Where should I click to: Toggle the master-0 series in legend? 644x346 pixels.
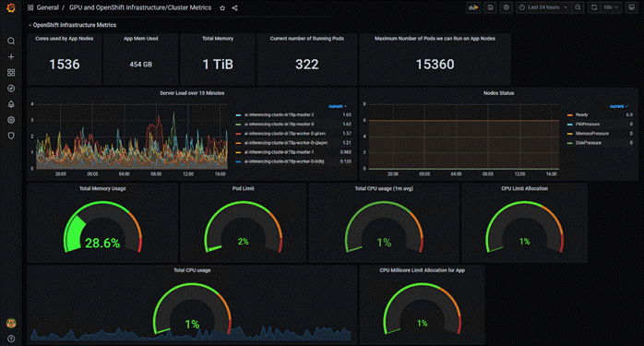(x=279, y=125)
